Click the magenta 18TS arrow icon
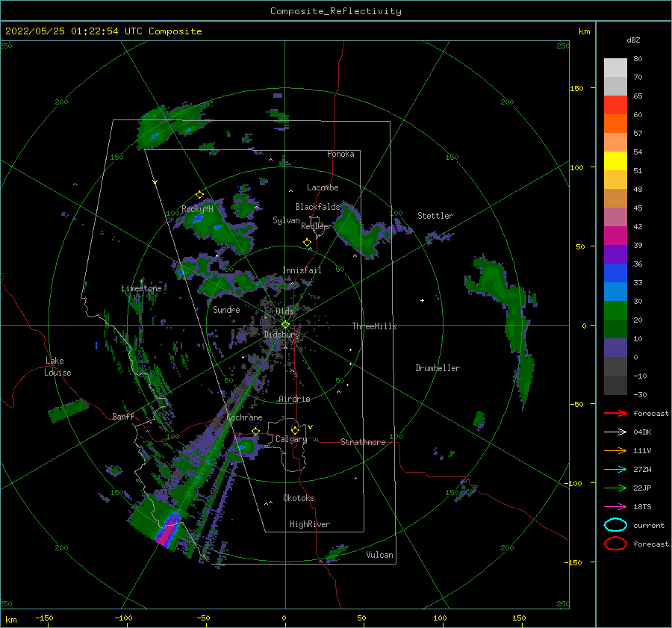 pos(615,507)
